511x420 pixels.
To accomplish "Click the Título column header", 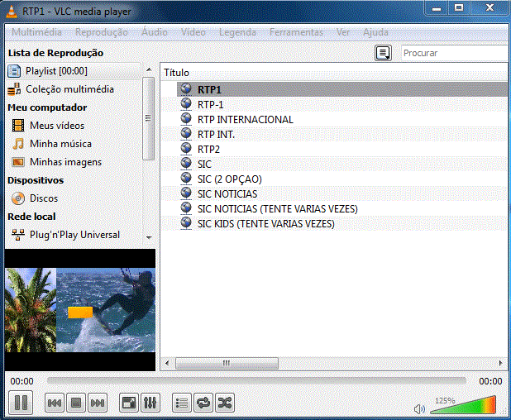I will click(x=334, y=72).
